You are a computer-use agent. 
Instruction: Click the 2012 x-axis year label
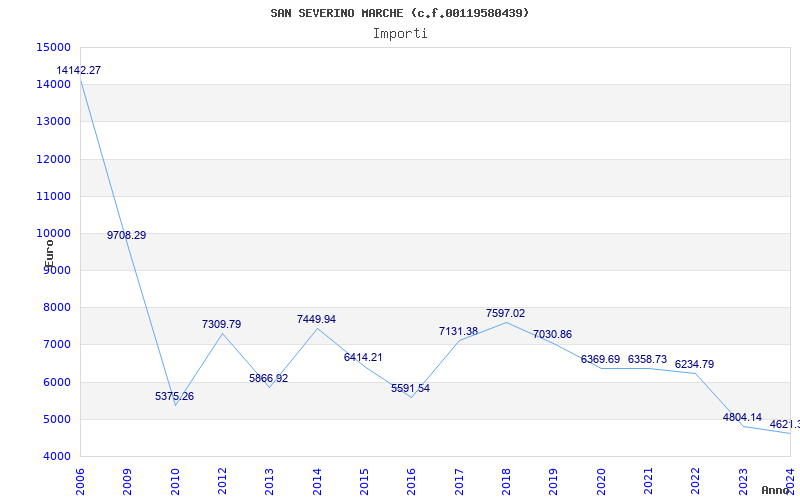[222, 482]
